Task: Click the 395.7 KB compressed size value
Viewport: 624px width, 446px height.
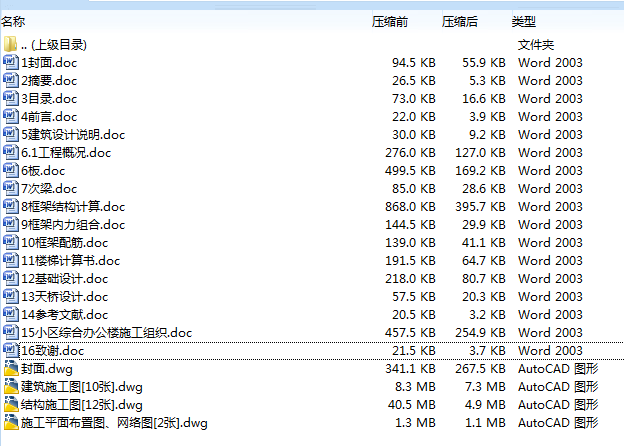Action: point(480,206)
